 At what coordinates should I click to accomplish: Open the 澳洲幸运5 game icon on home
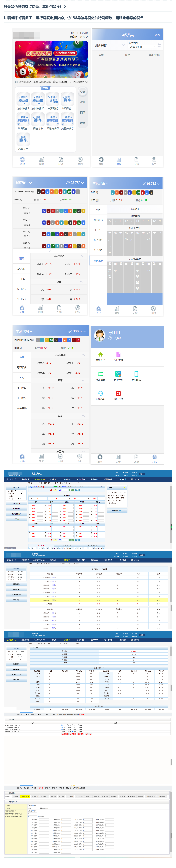(x=23, y=99)
